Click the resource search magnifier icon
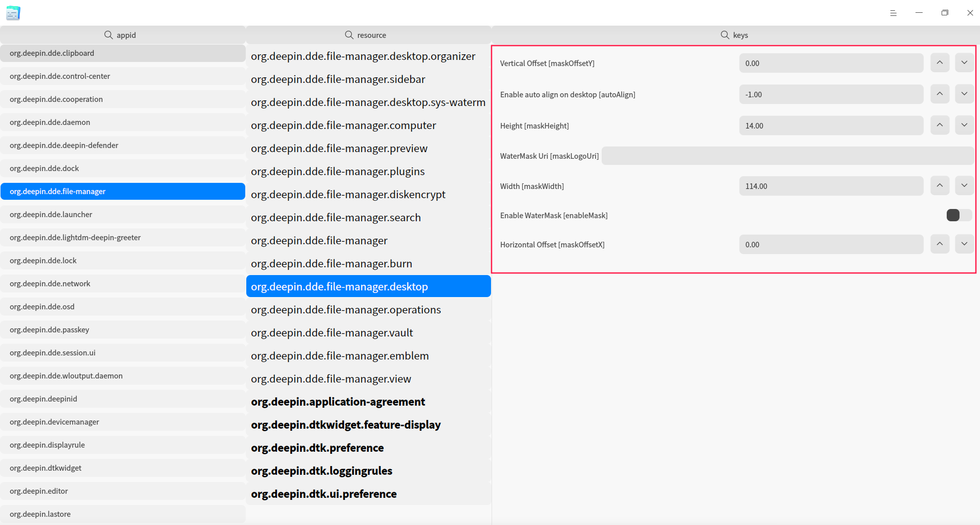 (x=349, y=35)
